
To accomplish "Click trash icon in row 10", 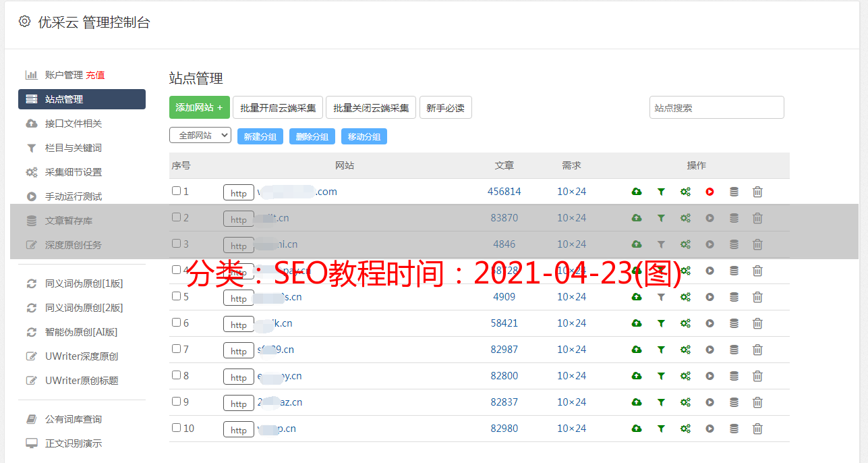I will [x=757, y=429].
